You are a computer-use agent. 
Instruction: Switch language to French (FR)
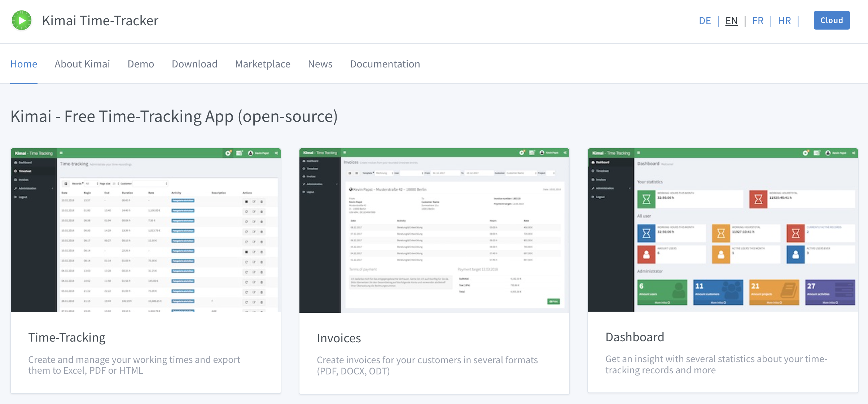pyautogui.click(x=758, y=21)
